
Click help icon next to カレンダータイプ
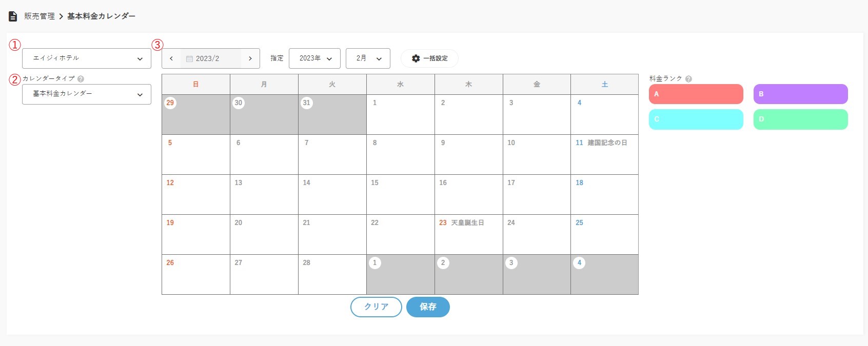[x=81, y=79]
